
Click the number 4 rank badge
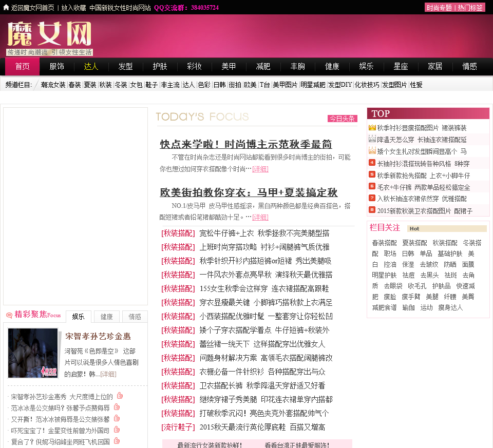pyautogui.click(x=372, y=163)
